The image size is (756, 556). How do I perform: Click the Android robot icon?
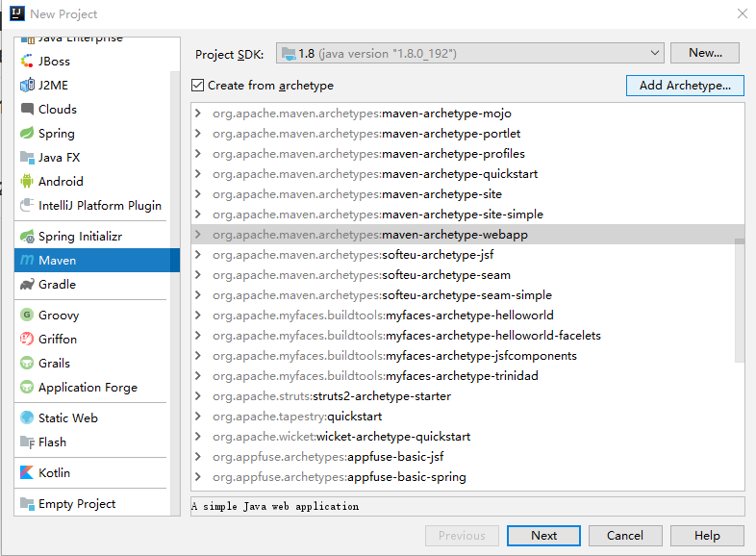(x=27, y=181)
